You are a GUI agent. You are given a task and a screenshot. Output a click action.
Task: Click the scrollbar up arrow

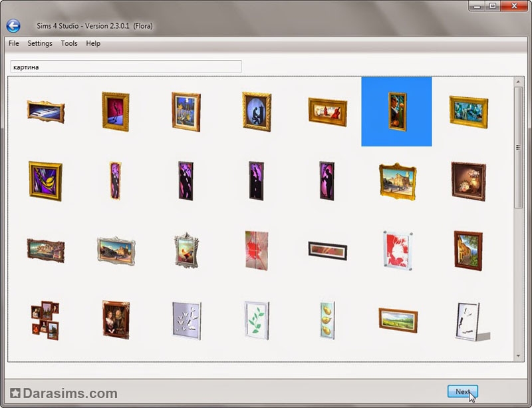(x=518, y=82)
